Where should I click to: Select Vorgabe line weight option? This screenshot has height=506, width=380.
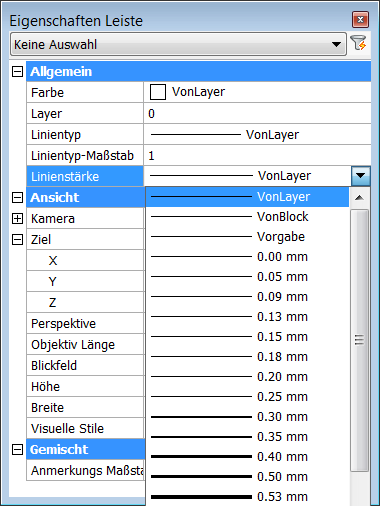click(x=247, y=237)
